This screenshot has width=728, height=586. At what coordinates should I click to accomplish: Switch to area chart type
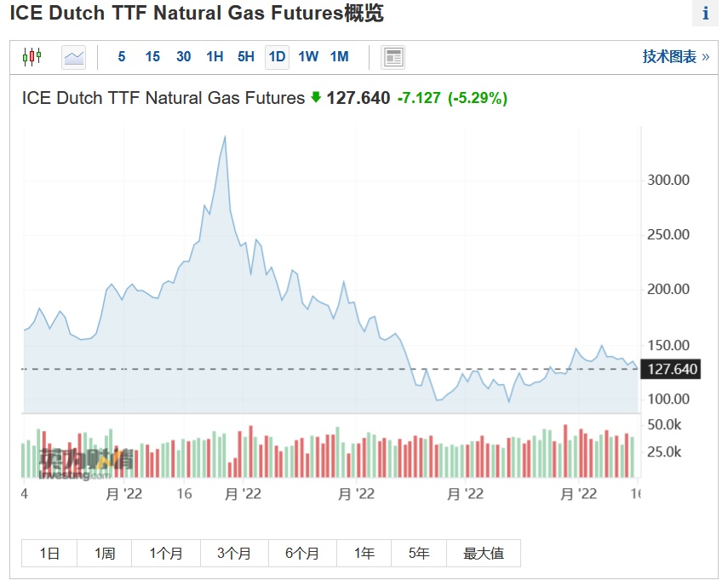[x=74, y=57]
